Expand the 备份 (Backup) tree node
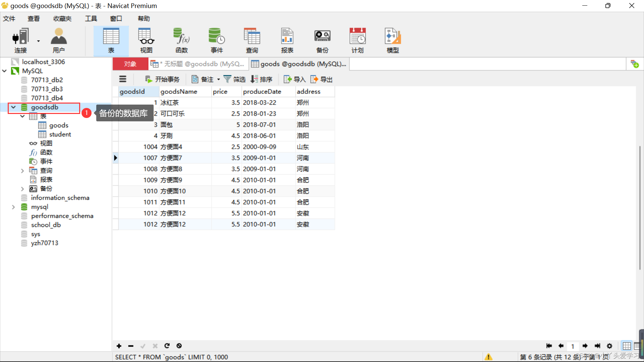Viewport: 644px width, 362px height. 22,188
